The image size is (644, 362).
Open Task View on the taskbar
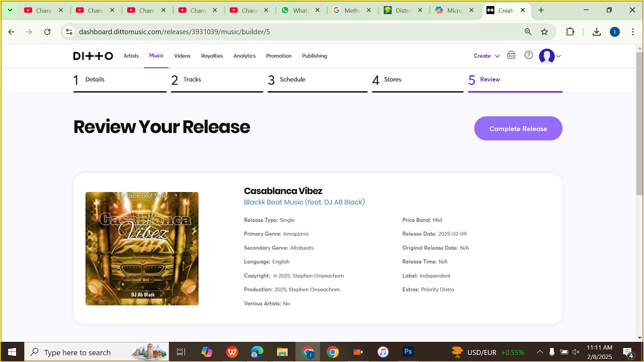pyautogui.click(x=181, y=352)
